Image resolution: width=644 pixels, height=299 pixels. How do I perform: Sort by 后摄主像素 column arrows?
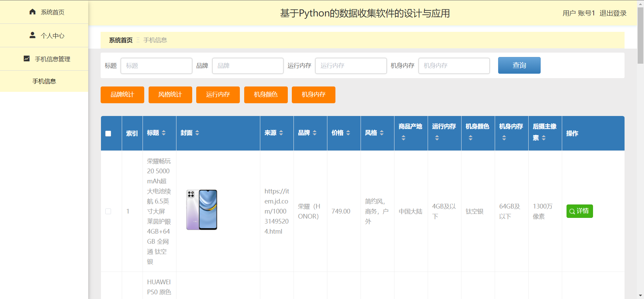[544, 138]
